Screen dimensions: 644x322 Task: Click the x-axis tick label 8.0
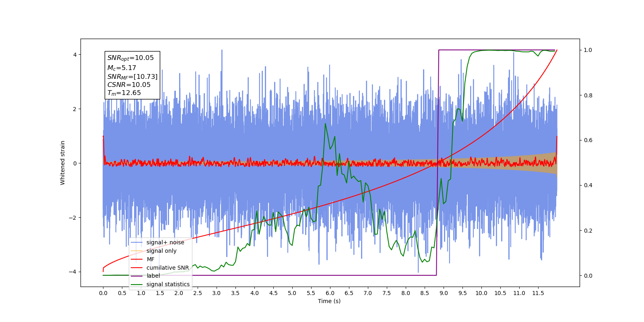click(406, 293)
